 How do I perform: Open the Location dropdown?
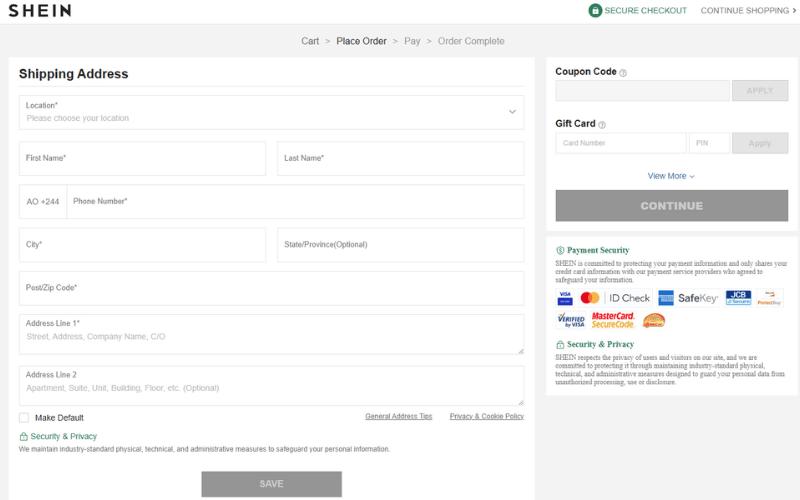point(271,112)
